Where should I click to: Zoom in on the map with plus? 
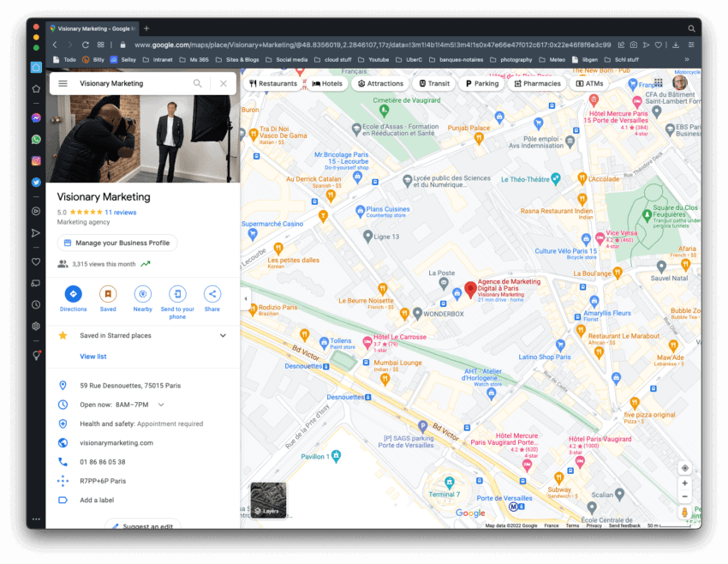[x=684, y=483]
